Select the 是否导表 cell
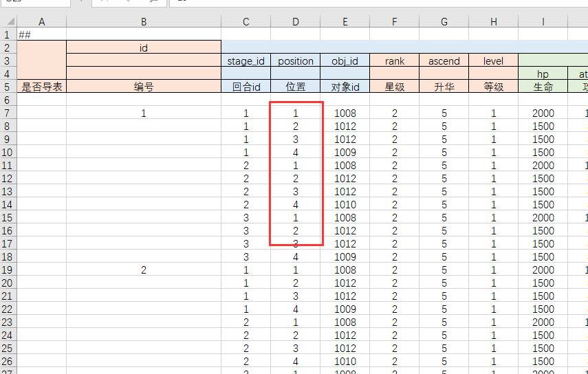This screenshot has width=588, height=374. click(41, 87)
